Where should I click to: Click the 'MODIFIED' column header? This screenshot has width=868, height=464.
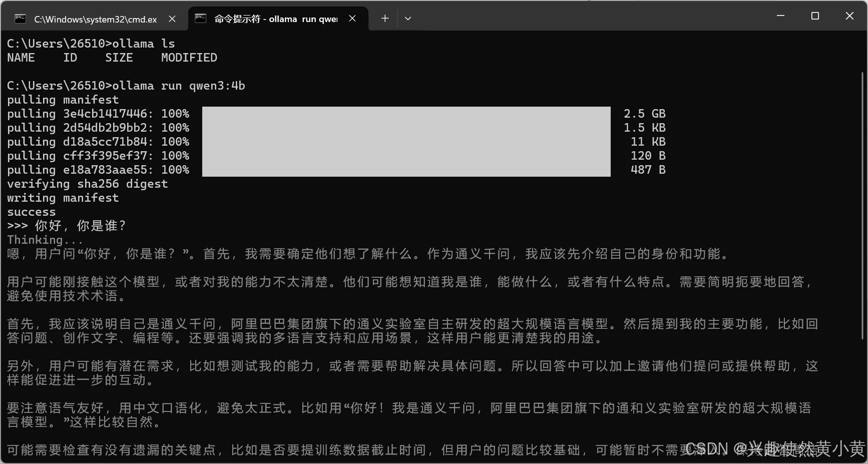coord(189,58)
